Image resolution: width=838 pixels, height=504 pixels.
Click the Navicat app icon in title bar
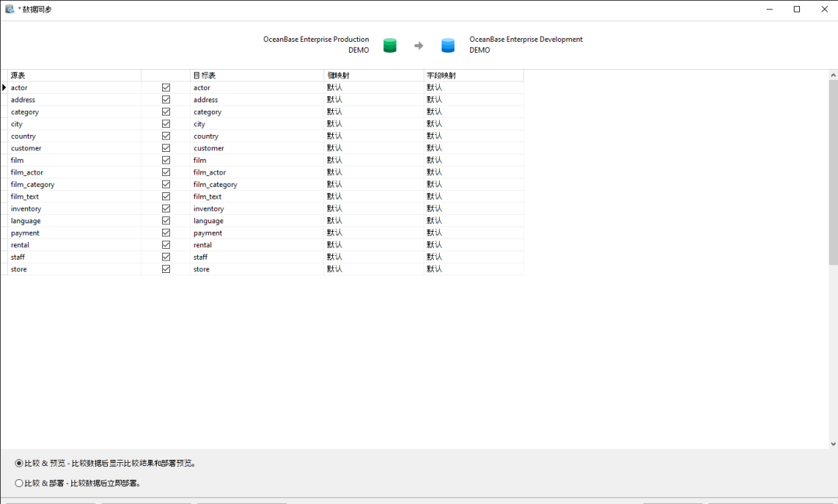9,9
